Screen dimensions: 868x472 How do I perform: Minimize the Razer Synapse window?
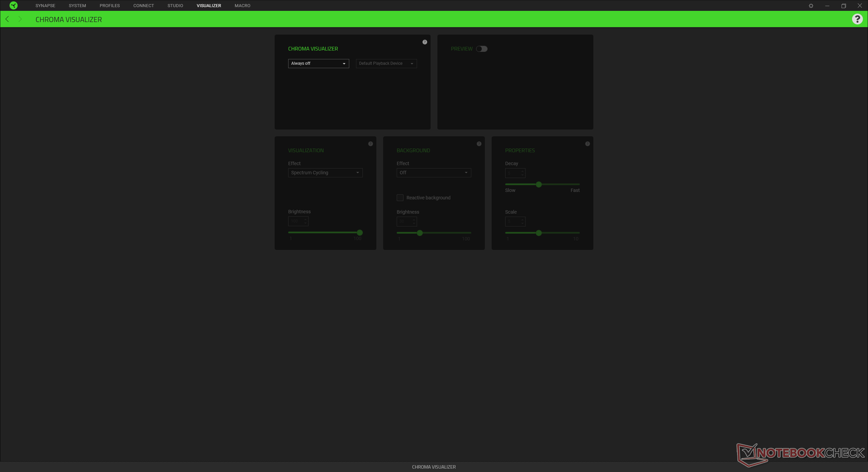tap(827, 6)
